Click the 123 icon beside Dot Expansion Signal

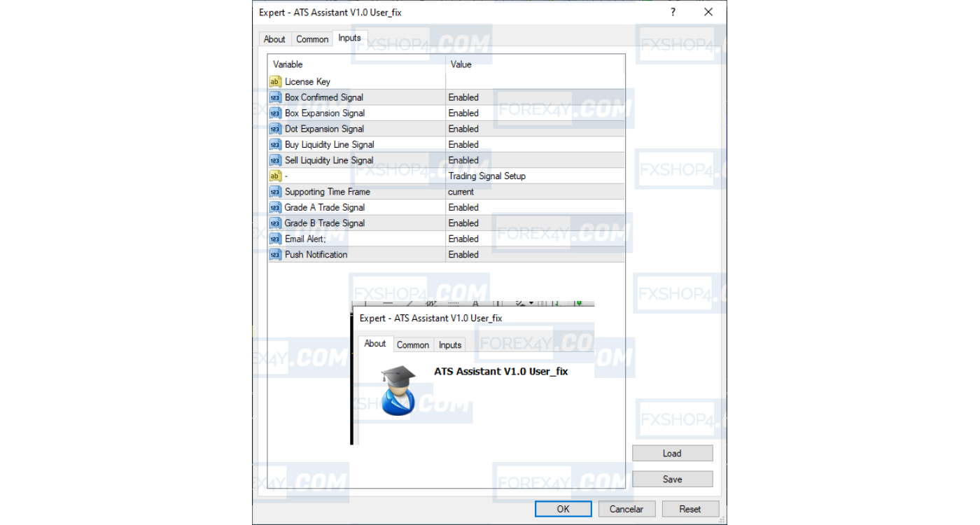pyautogui.click(x=274, y=129)
